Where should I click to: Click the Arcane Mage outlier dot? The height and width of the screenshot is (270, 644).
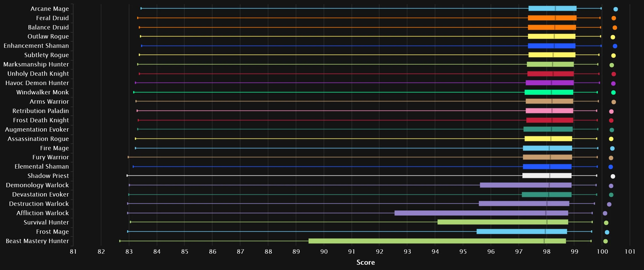pos(615,9)
